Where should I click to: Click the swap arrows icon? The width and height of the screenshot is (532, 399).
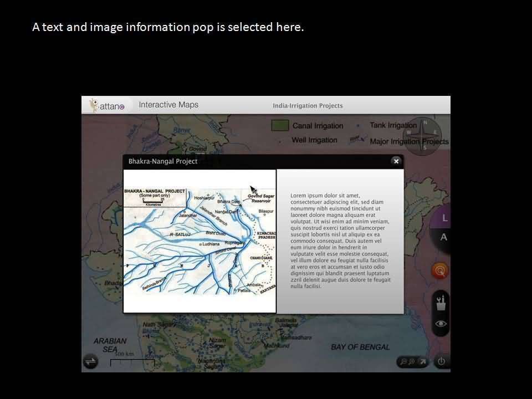click(90, 362)
